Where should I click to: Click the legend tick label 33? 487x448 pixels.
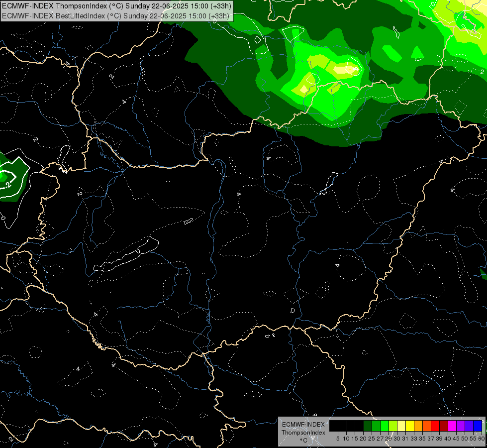[414, 439]
